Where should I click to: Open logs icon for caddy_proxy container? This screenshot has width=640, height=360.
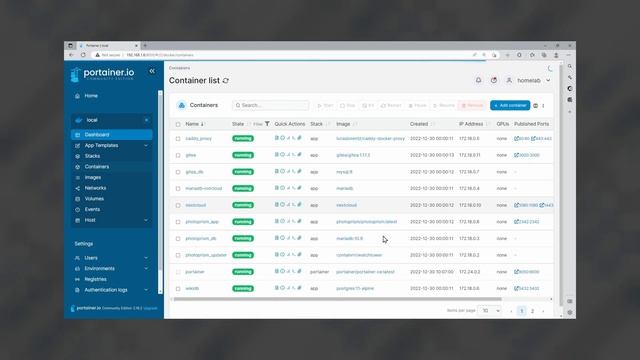coord(276,138)
